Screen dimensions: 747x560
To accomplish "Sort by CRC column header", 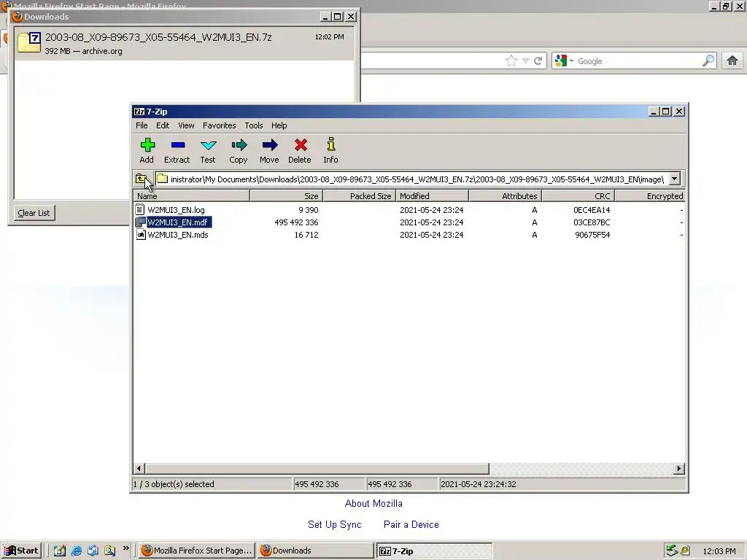I will pos(578,195).
